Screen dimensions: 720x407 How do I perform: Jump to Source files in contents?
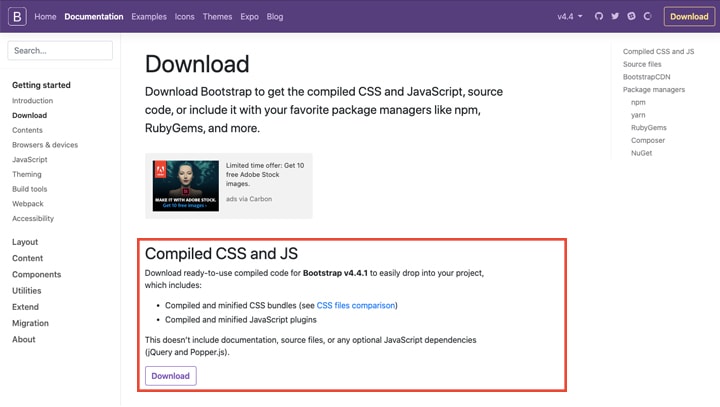coord(642,64)
